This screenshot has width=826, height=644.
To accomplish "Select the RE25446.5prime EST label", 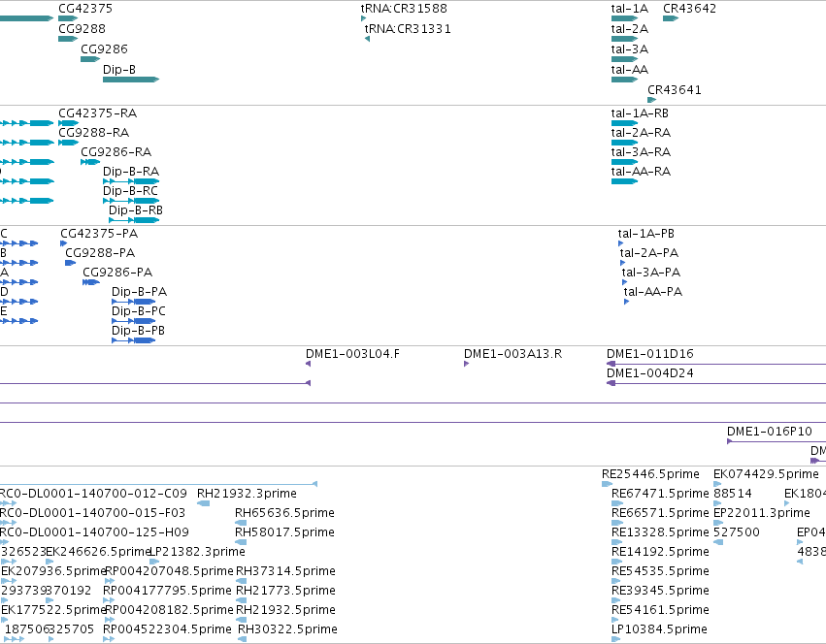I will pos(650,474).
